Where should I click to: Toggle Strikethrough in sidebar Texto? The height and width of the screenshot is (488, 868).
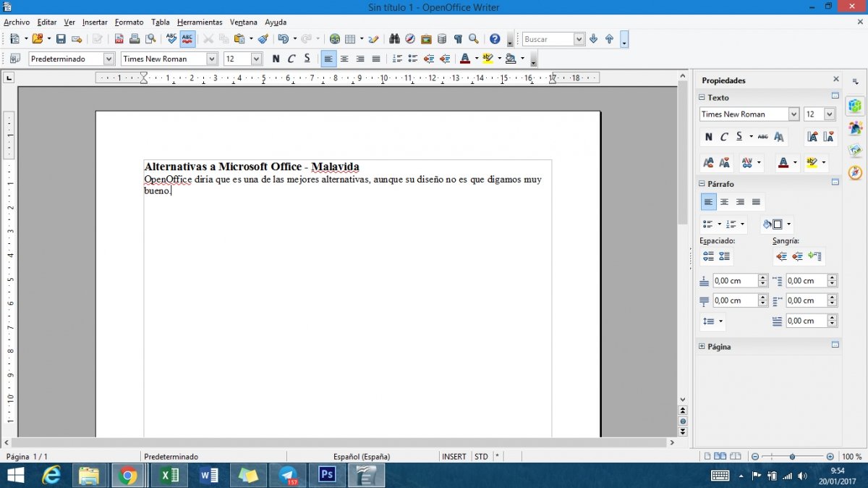(x=763, y=136)
